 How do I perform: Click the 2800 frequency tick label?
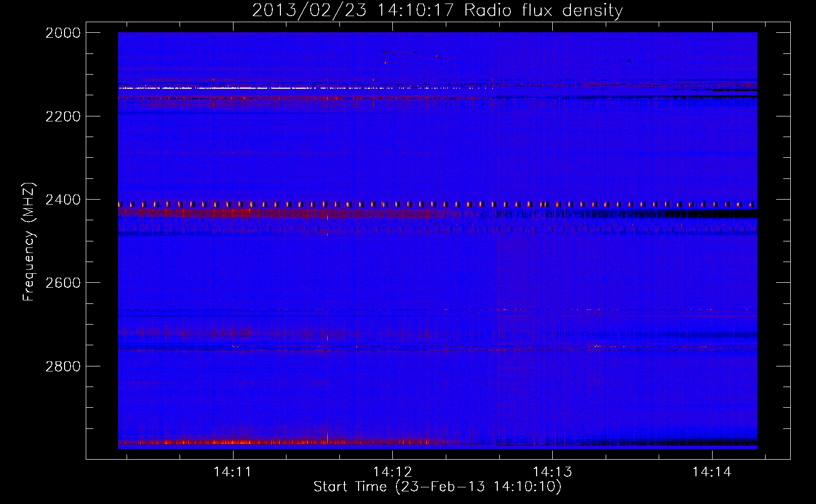[63, 366]
